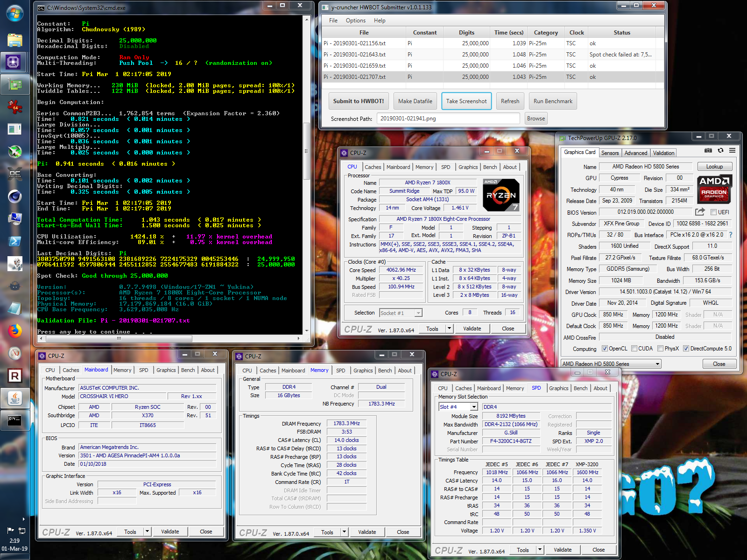Click the cmd.exe taskbar icon
Screen dimensions: 747x560
[x=14, y=420]
